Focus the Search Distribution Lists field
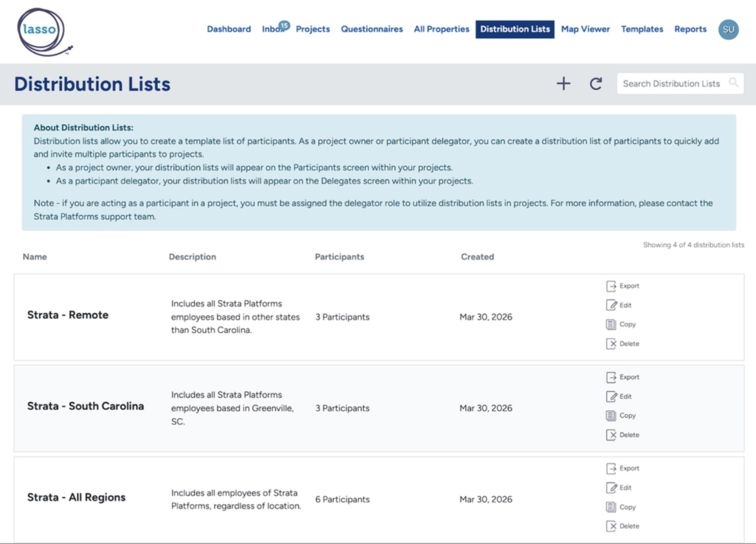 680,83
